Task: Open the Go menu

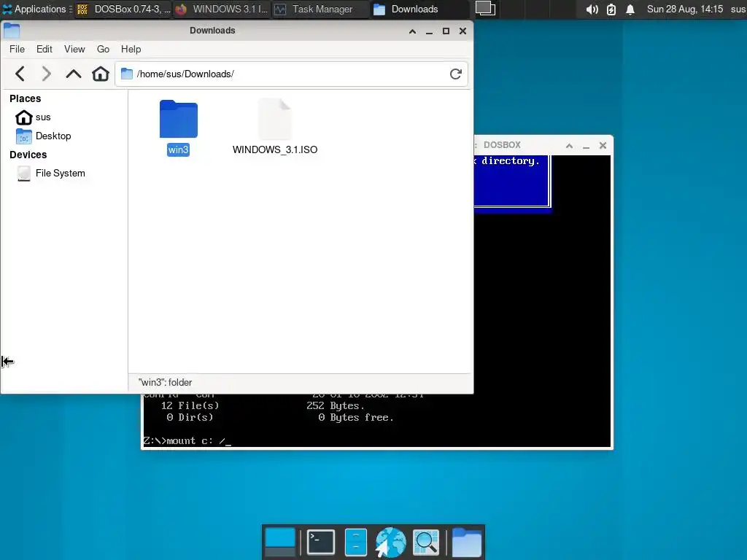Action: [103, 49]
